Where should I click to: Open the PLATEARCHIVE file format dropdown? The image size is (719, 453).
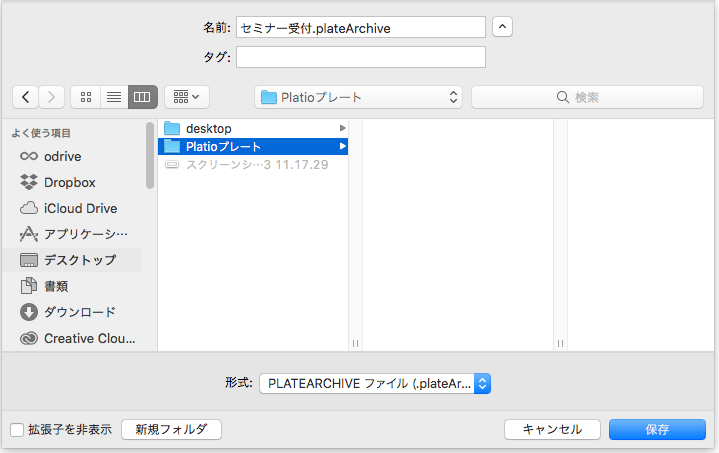[x=374, y=383]
